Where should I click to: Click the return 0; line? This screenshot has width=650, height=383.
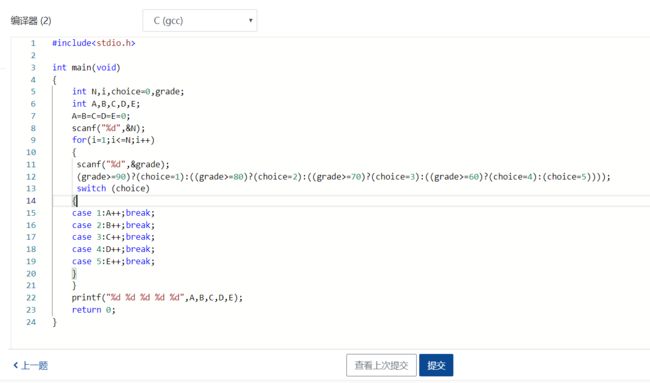(x=94, y=310)
